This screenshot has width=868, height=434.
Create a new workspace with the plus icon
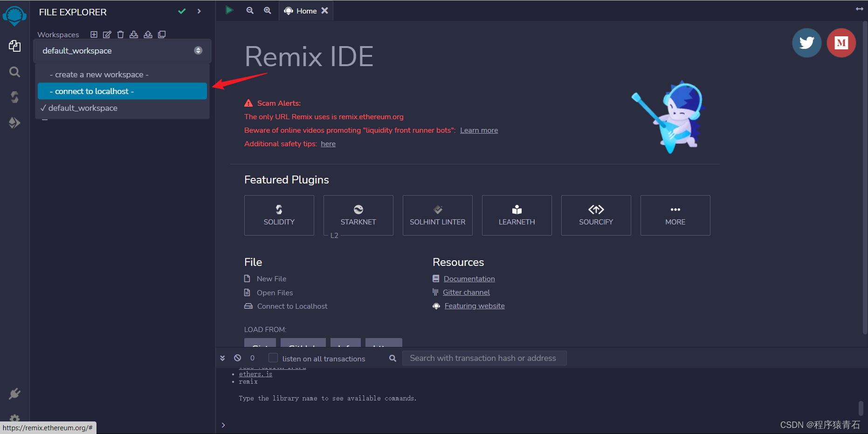(94, 34)
